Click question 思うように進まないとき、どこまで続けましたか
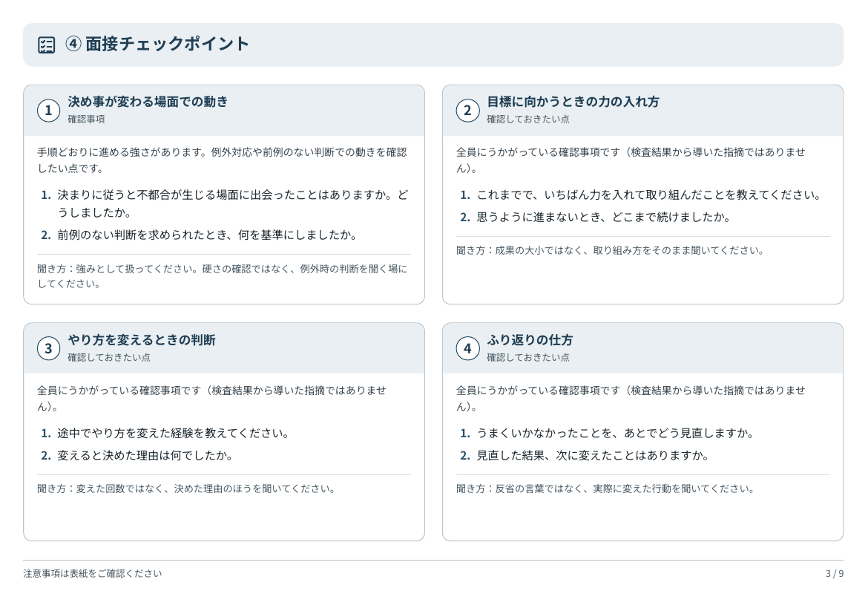This screenshot has height=614, width=868. pos(603,218)
